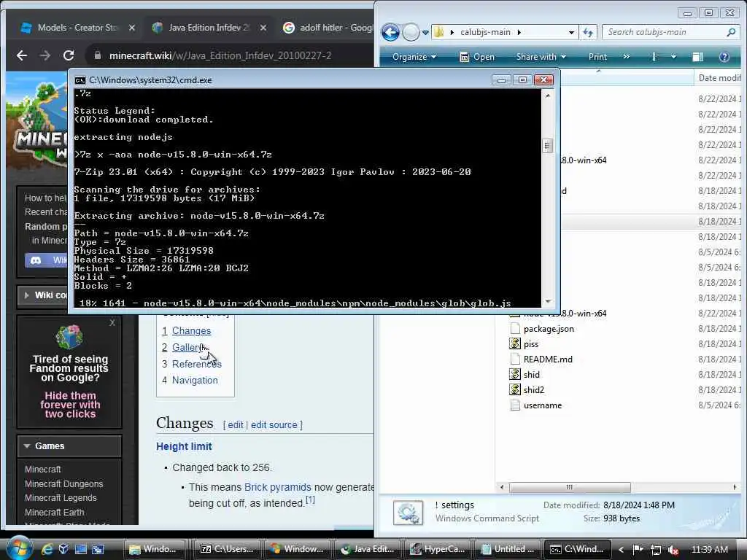The height and width of the screenshot is (560, 747).
Task: Show hidden tray icons arrow
Action: pos(621,550)
